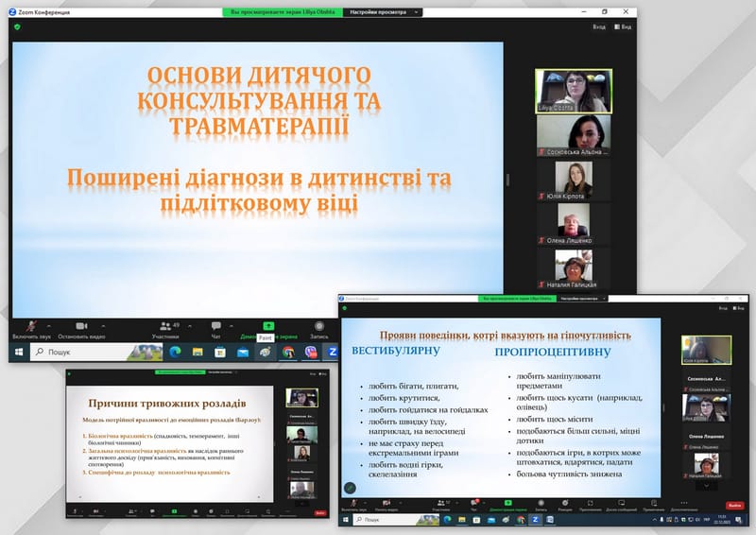This screenshot has width=756, height=535.
Task: Select Юлія Кірпота video thumbnail in top window
Action: [574, 181]
